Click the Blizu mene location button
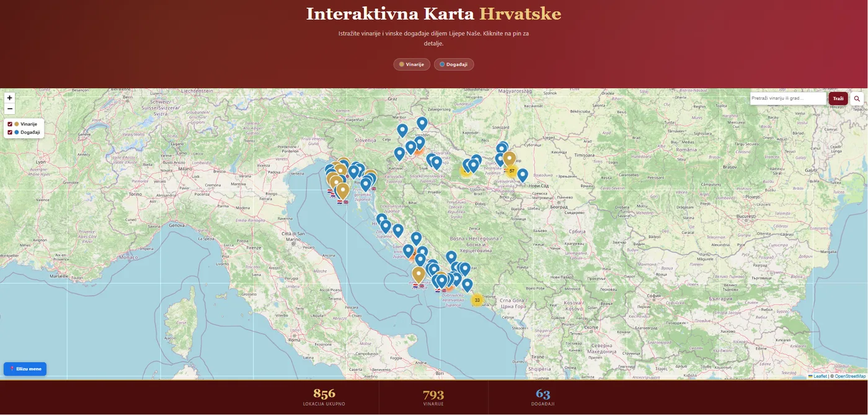The width and height of the screenshot is (868, 415). (x=25, y=368)
